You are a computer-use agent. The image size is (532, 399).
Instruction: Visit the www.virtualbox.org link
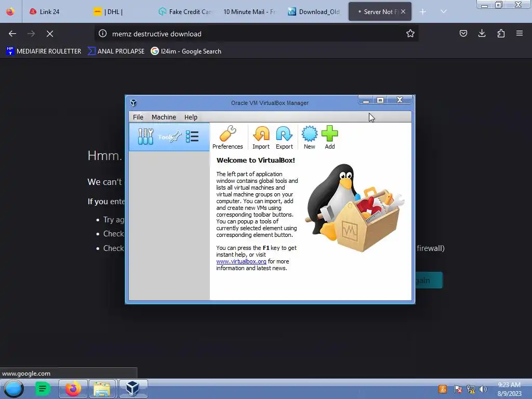[241, 261]
